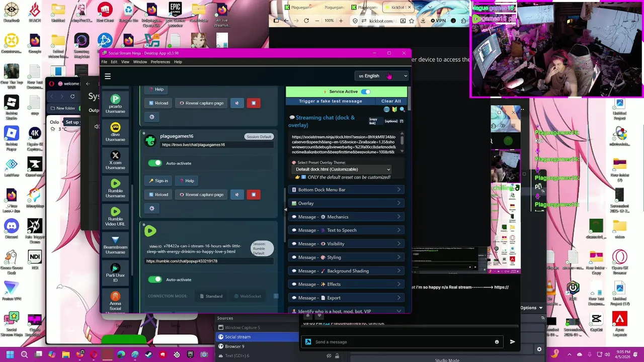
Task: Toggle Auto-activate for plaguegames16 trovo source
Action: tap(155, 163)
